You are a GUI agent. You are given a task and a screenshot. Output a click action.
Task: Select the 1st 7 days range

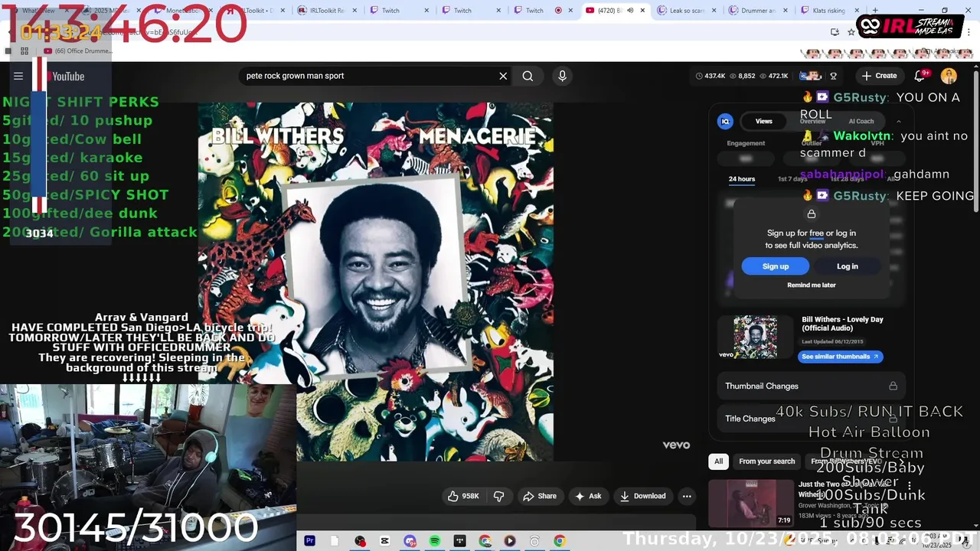[x=792, y=179]
